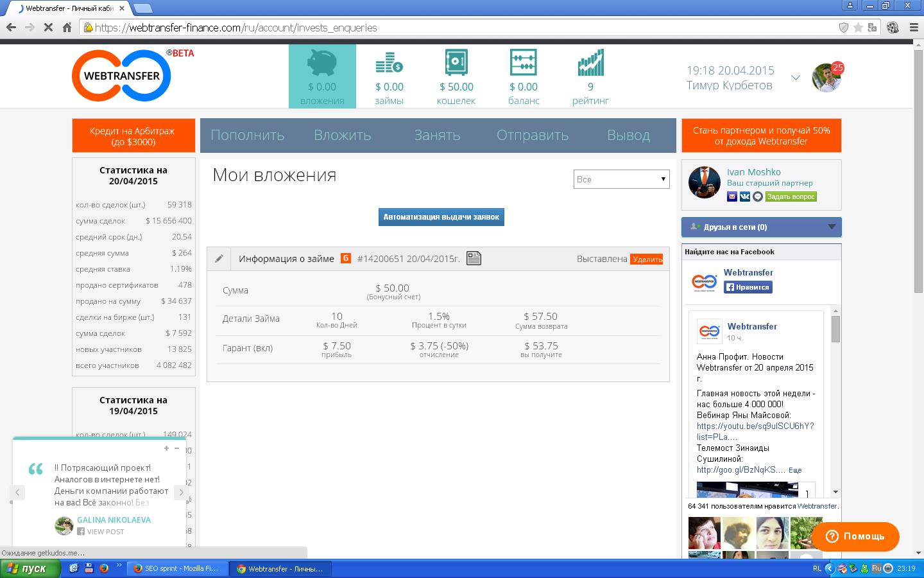
Task: Switch to SEO sprint Firefox taskbar window
Action: click(x=176, y=568)
